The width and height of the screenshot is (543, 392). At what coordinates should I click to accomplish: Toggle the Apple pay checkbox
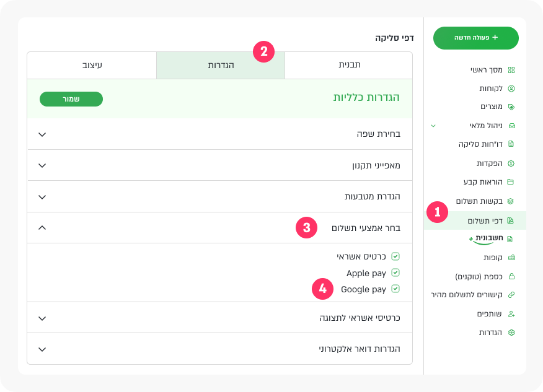(x=395, y=273)
